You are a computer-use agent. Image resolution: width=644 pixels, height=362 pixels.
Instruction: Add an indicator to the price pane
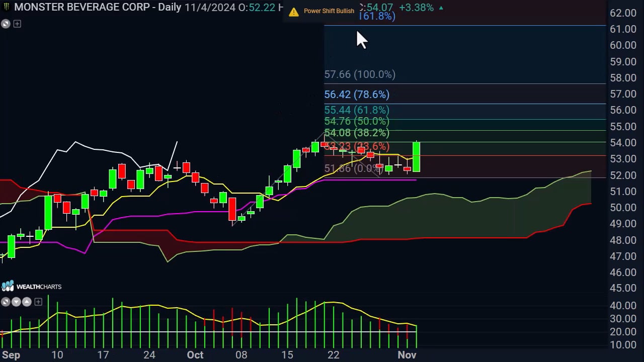[x=17, y=24]
